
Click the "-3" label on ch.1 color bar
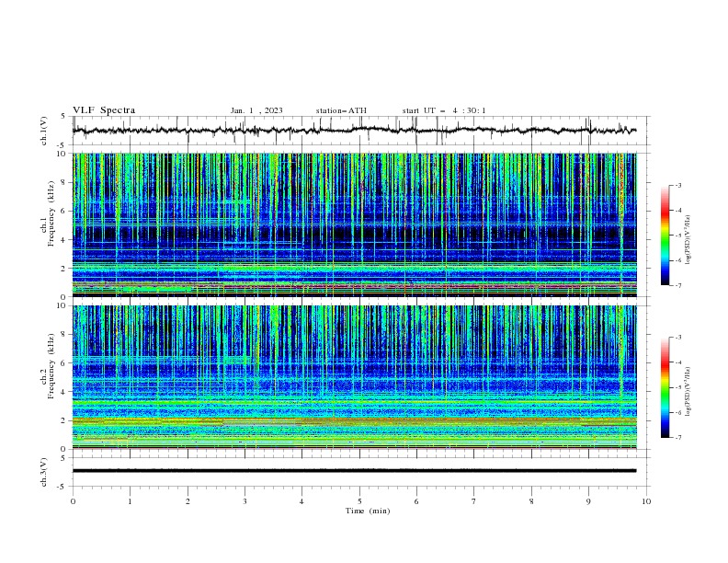[x=678, y=185]
